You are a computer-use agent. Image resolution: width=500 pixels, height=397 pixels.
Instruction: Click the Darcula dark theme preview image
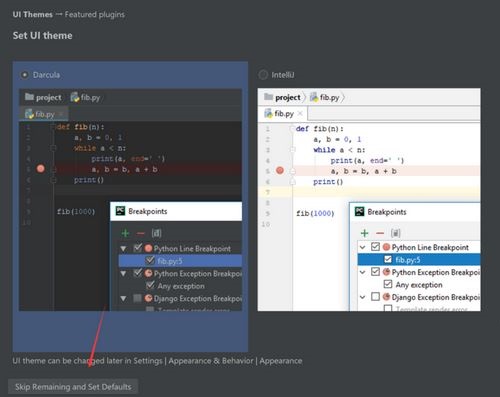click(130, 200)
